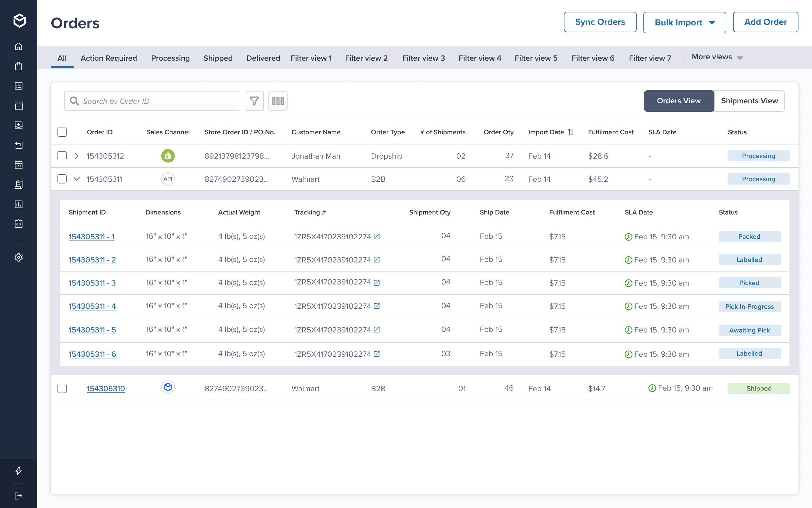The width and height of the screenshot is (812, 508).
Task: Select the Delivered tab
Action: [x=263, y=58]
